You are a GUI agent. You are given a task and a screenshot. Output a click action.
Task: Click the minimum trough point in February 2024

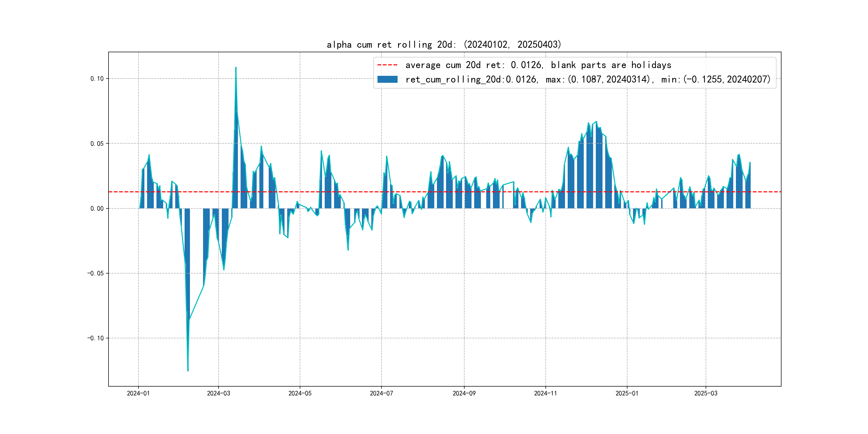(x=188, y=371)
